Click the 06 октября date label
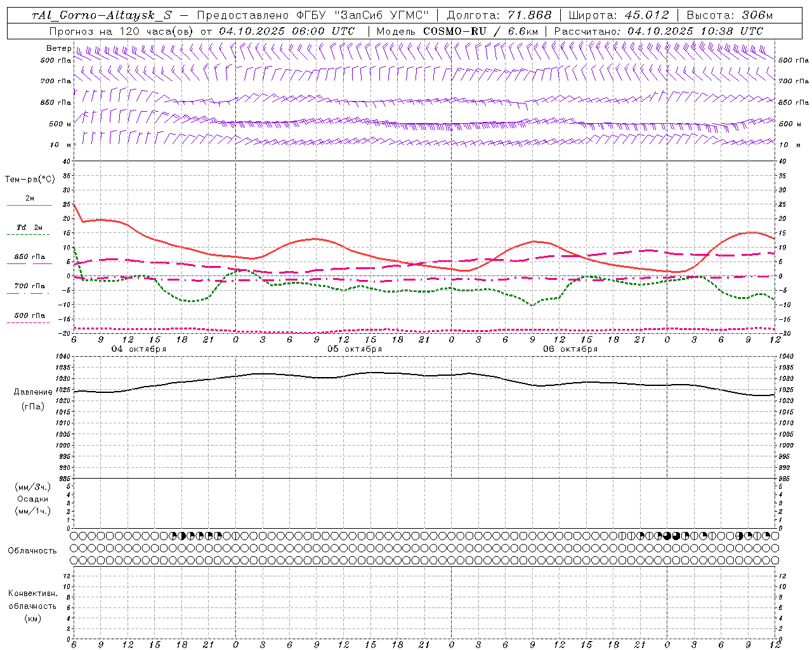The height and width of the screenshot is (650, 812). click(x=570, y=348)
